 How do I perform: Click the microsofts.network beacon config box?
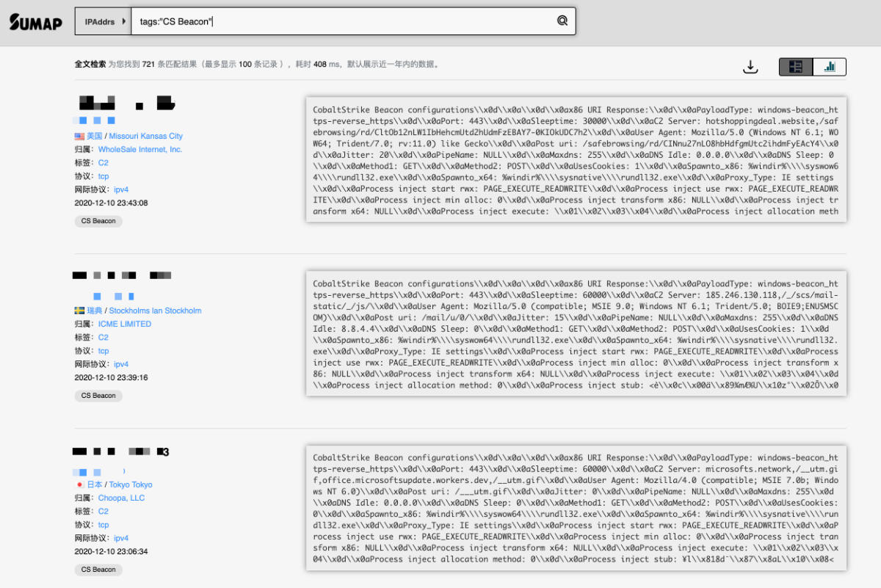click(576, 507)
